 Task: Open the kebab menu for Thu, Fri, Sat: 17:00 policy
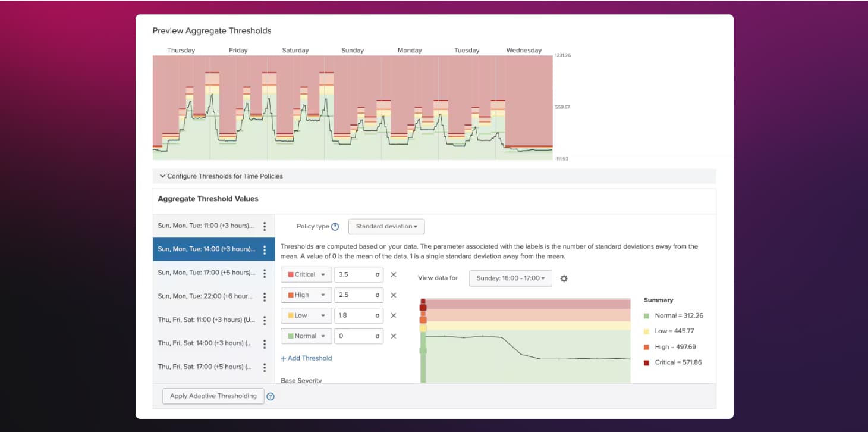[x=265, y=367]
